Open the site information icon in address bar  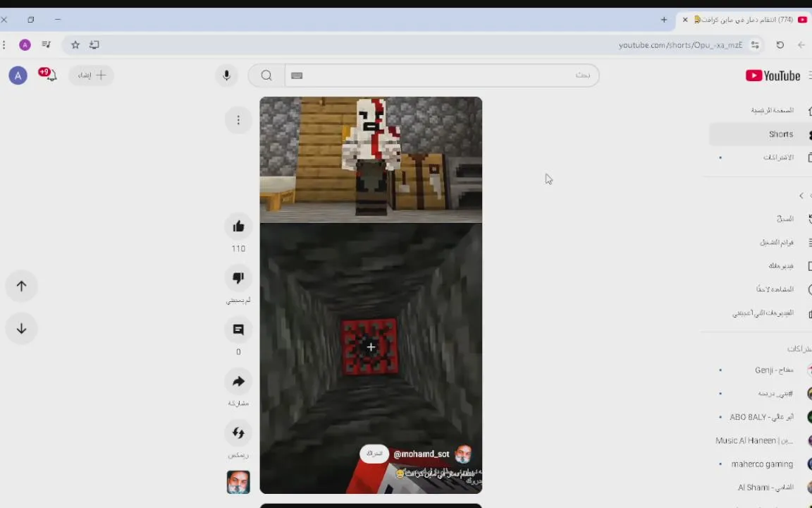(x=755, y=45)
